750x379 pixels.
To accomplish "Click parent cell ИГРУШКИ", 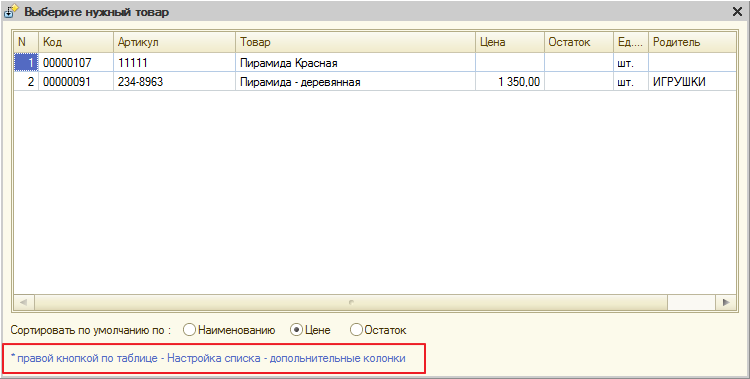I will point(692,82).
